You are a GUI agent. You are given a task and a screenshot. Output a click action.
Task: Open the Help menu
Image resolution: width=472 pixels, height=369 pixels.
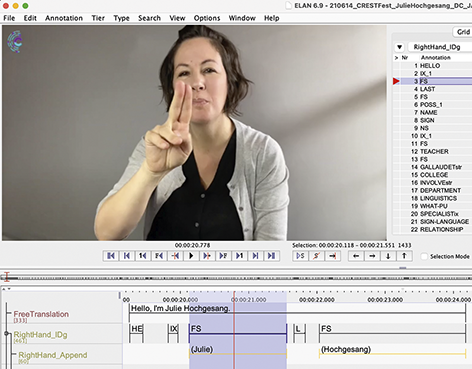click(x=271, y=18)
